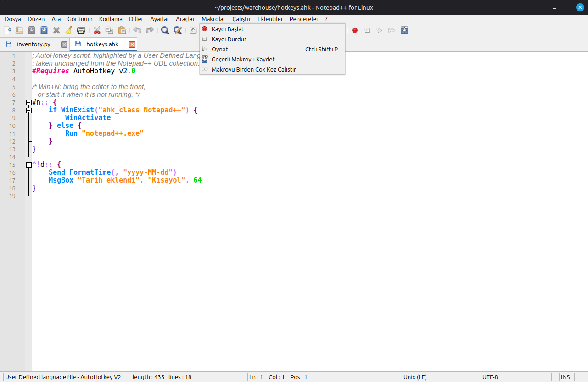The image size is (588, 382).
Task: Close the inventory.py tab
Action: click(64, 44)
